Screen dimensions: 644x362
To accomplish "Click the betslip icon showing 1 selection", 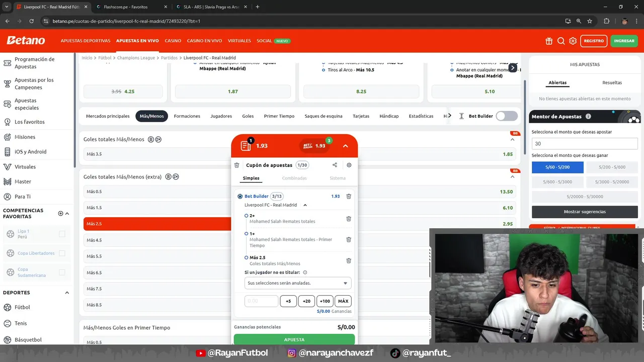I will click(x=246, y=145).
